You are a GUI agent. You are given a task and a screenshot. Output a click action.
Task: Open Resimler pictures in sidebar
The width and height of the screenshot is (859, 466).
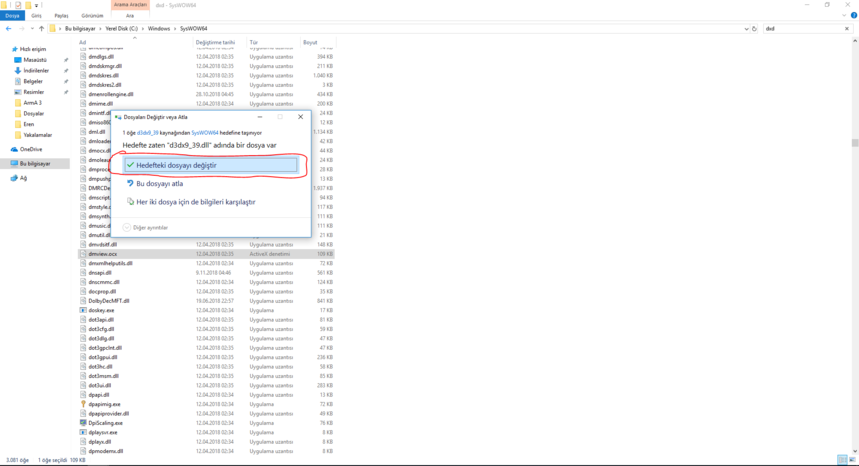pyautogui.click(x=33, y=92)
